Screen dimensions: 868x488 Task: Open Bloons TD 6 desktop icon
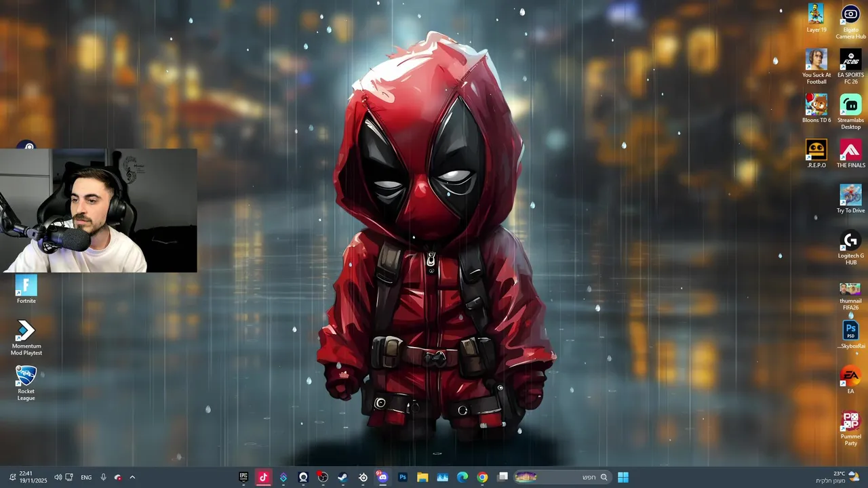coord(816,108)
